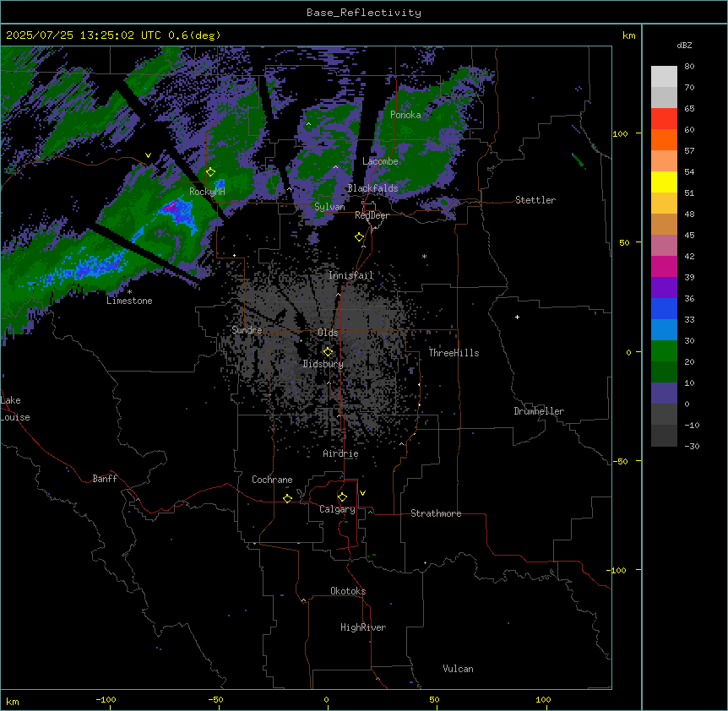
Task: Click the 65 dBZ red color swatch
Action: coord(664,118)
